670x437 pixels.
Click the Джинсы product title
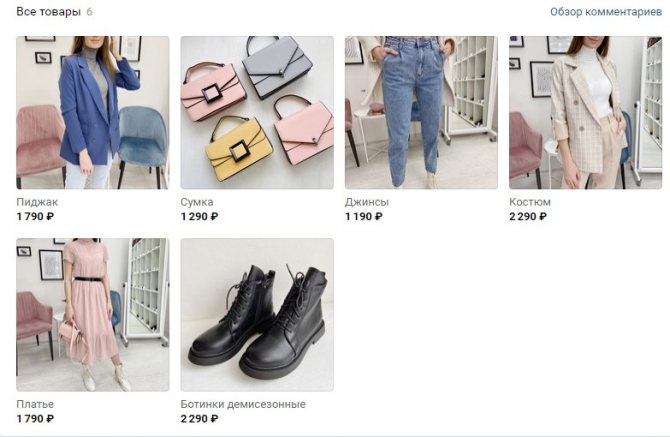click(x=367, y=202)
